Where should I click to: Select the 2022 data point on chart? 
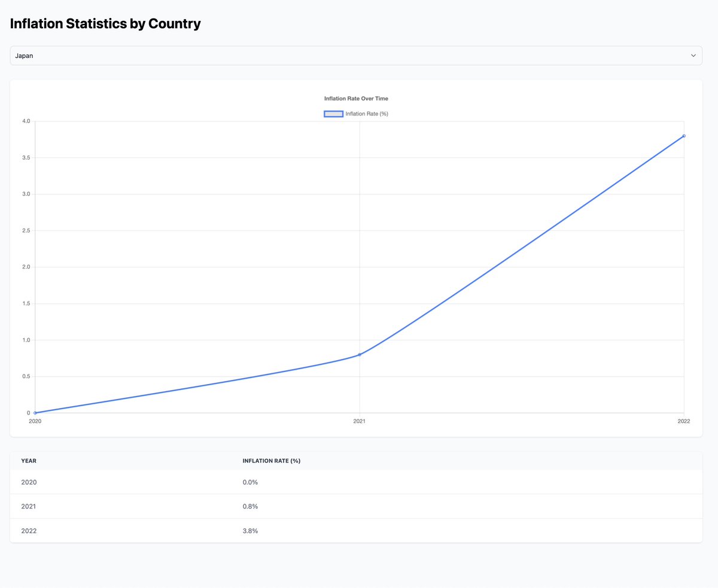coord(683,136)
